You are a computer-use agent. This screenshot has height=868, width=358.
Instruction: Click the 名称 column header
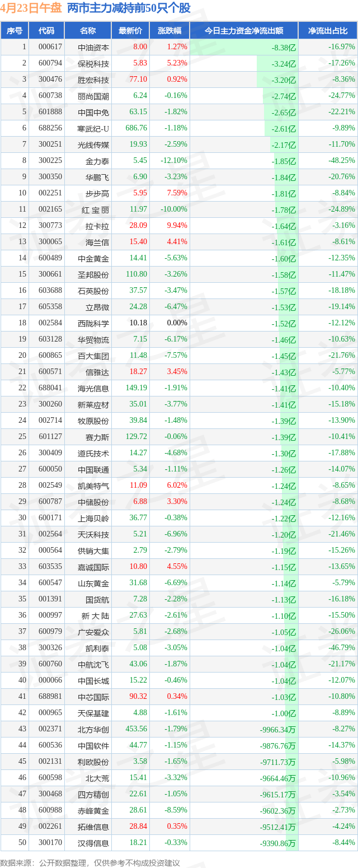88,31
